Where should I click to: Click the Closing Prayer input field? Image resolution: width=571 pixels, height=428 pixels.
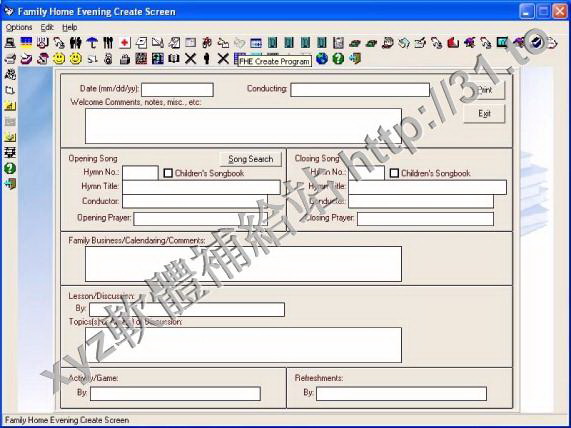[x=425, y=219]
